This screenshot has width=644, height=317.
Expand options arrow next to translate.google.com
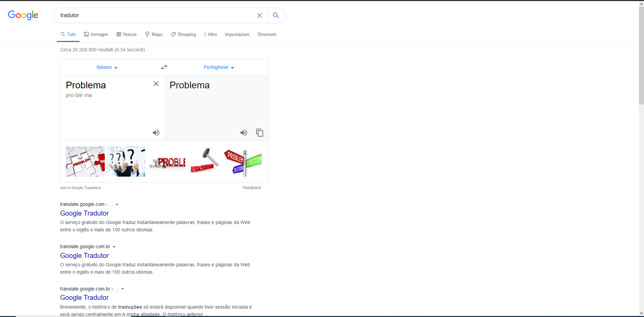(x=117, y=205)
